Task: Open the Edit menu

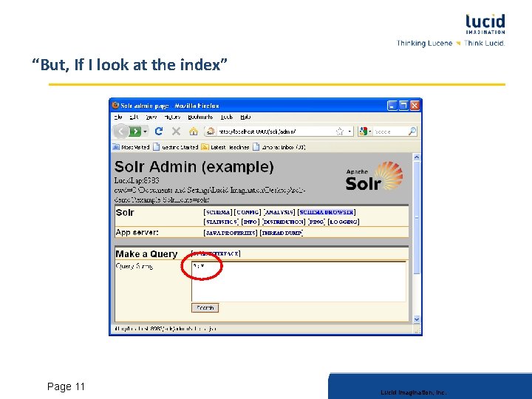Action: click(x=134, y=117)
